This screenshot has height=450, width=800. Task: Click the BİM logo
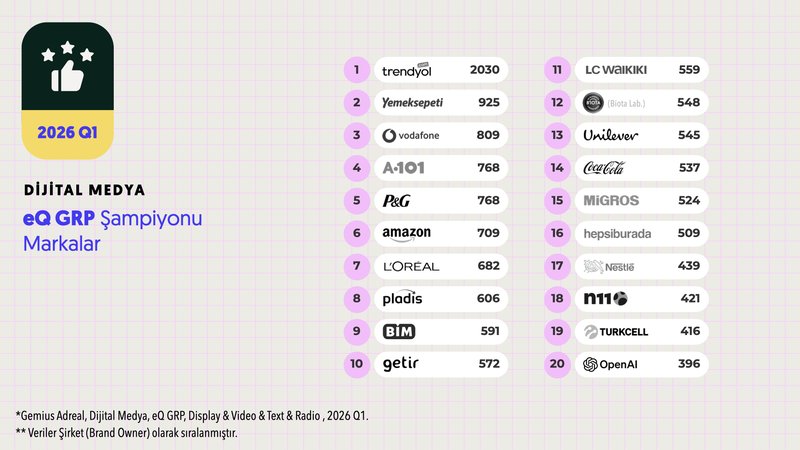click(x=399, y=332)
